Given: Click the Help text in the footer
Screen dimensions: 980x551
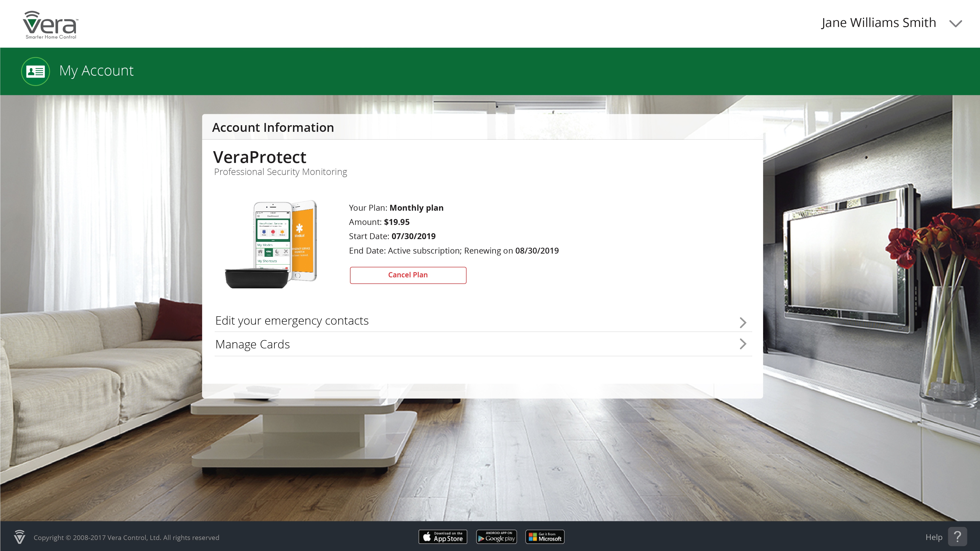Looking at the screenshot, I should click(934, 537).
